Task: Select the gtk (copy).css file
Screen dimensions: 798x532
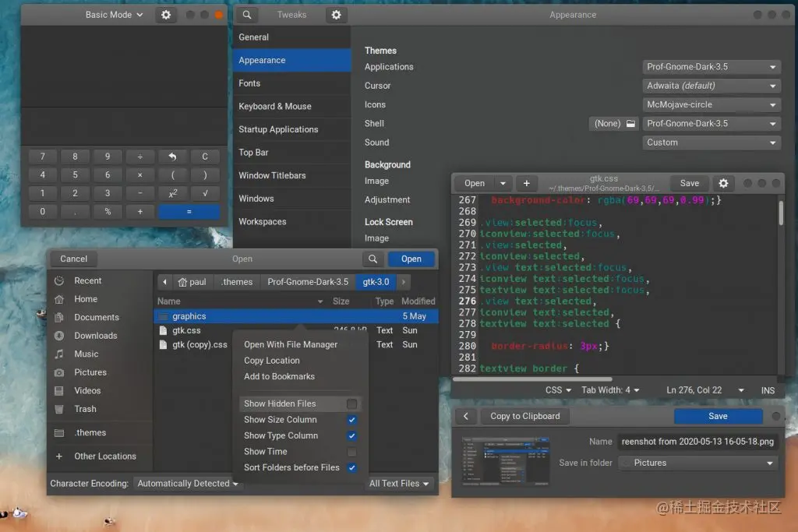Action: [199, 345]
